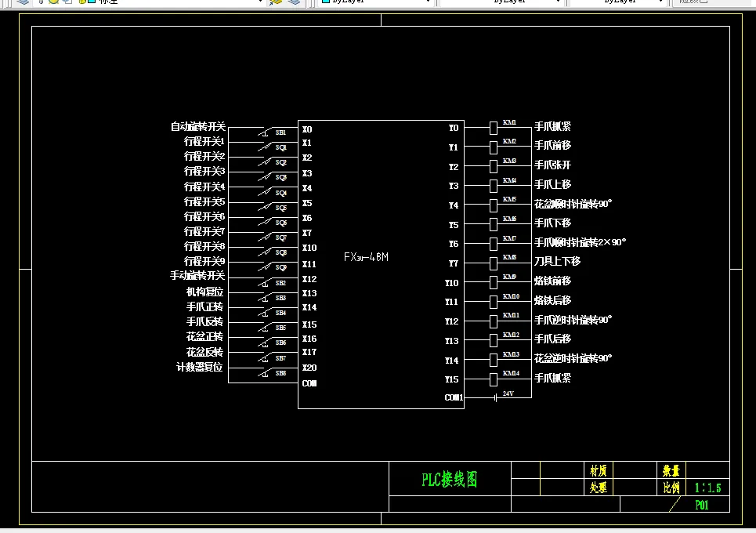The width and height of the screenshot is (756, 533).
Task: Select the 计数器复位 label
Action: (200, 367)
